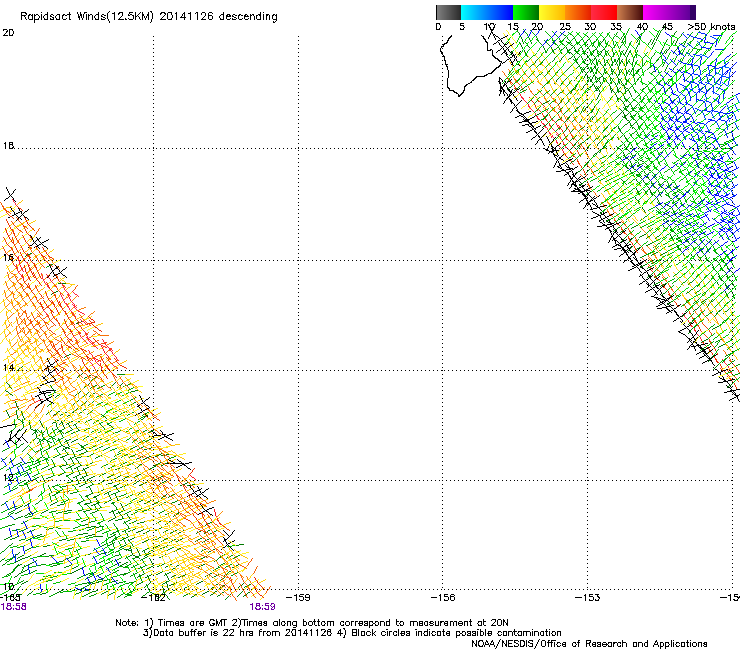
Task: Select the dark purple 45-50 knots legend segment
Action: click(x=682, y=12)
